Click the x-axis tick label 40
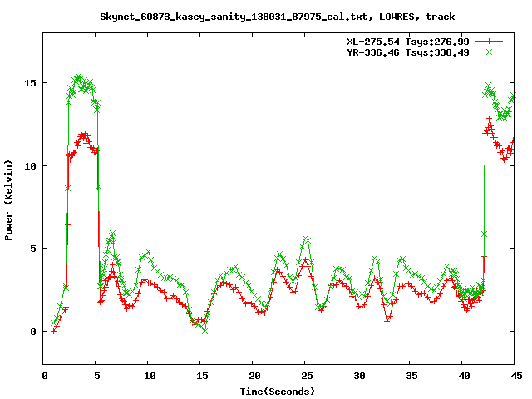The image size is (532, 399). [464, 376]
